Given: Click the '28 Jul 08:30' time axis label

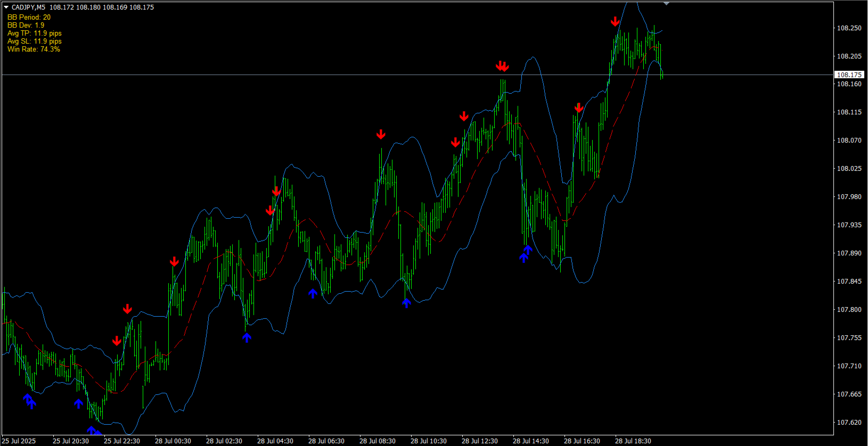Looking at the screenshot, I should point(378,441).
